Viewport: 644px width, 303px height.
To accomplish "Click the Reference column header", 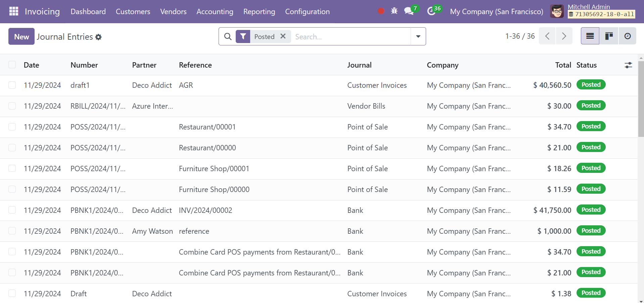I will click(x=195, y=65).
